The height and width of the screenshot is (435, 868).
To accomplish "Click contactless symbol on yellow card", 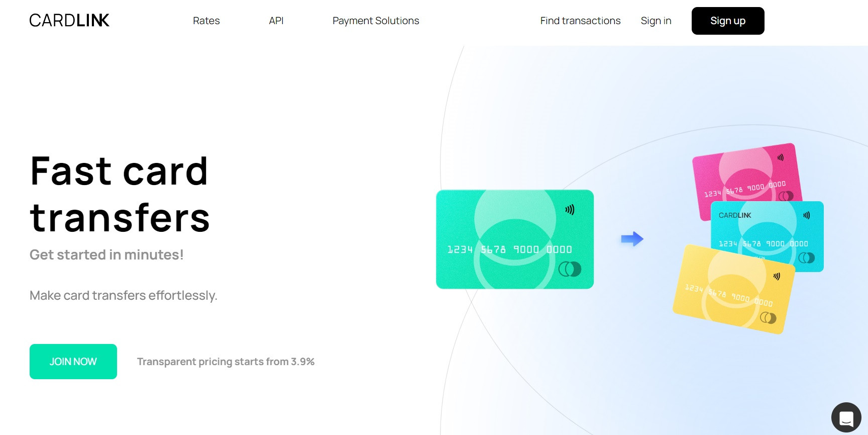I will click(777, 276).
